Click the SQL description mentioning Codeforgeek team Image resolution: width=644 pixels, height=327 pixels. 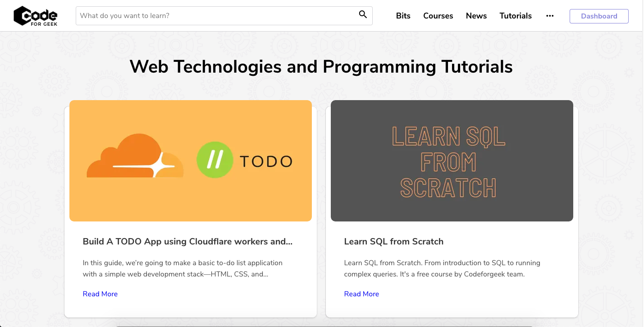442,268
